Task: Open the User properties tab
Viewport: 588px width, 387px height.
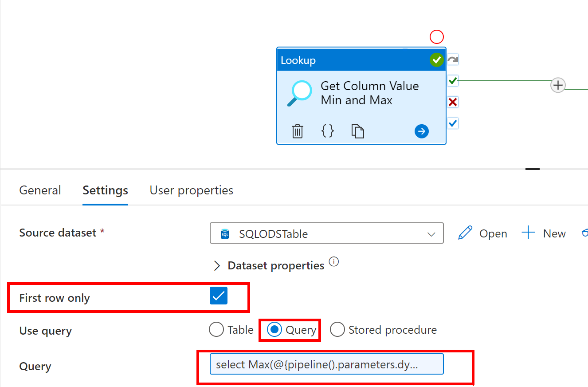Action: point(191,190)
